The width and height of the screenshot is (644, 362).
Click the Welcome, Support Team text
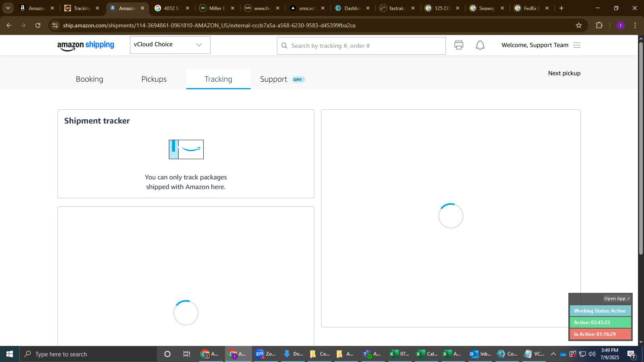[535, 45]
